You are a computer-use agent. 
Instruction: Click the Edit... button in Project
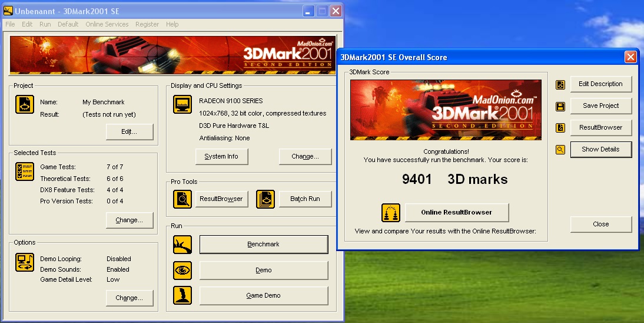point(130,131)
